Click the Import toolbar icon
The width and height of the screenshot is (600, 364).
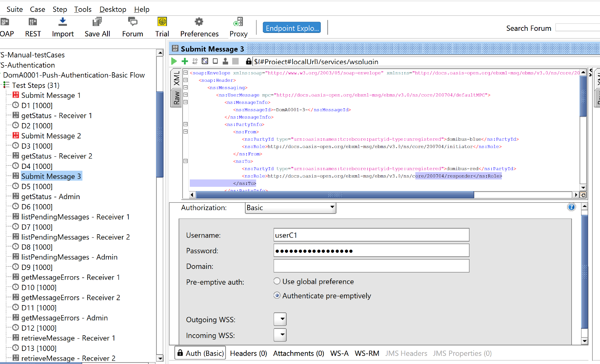[63, 27]
